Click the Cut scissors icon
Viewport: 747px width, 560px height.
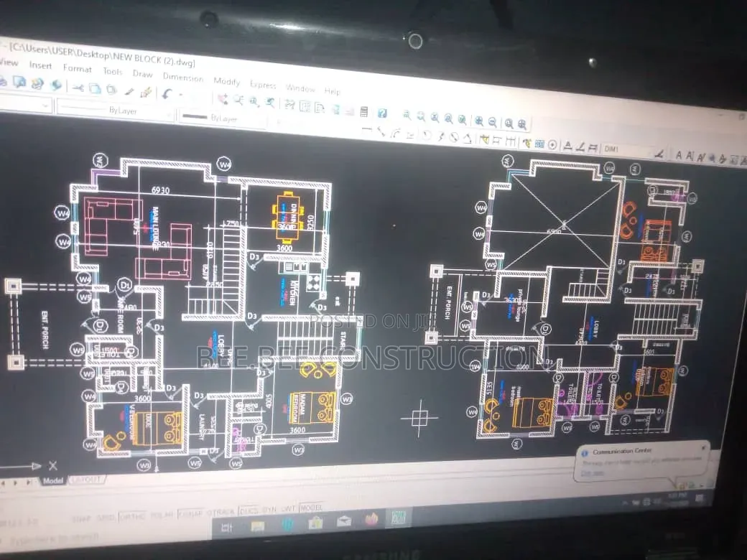coord(78,88)
